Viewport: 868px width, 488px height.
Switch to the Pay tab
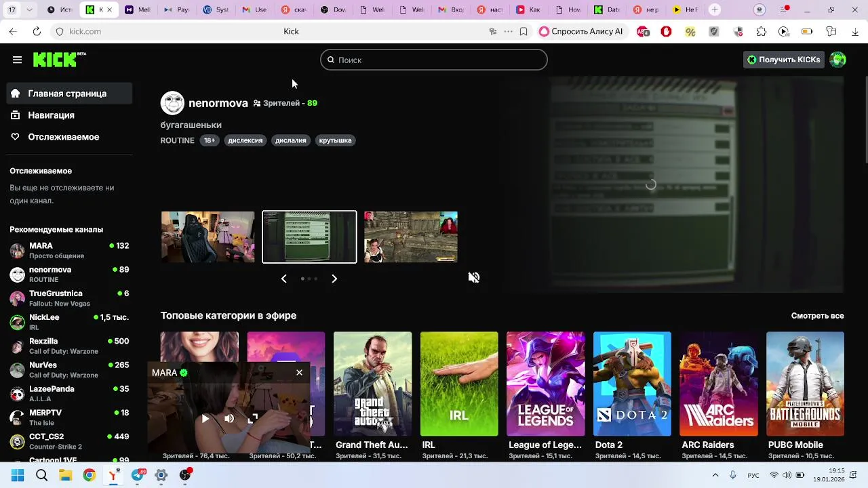point(177,10)
